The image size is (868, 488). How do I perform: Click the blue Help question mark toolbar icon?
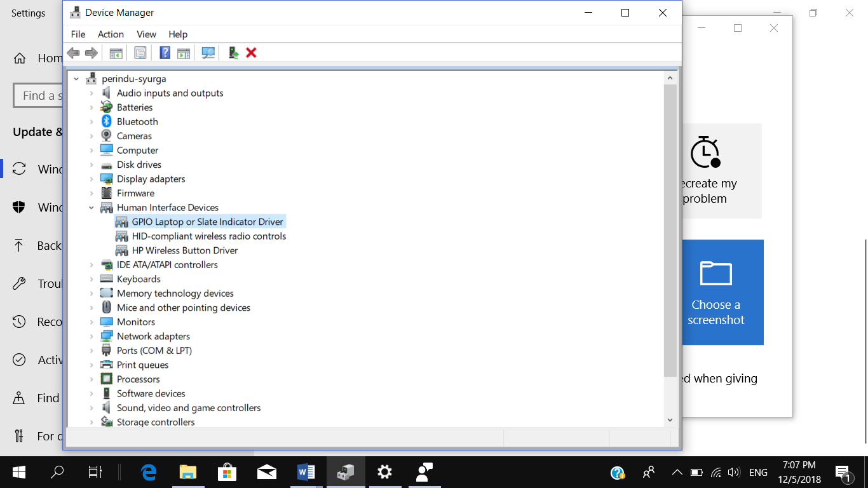point(165,53)
